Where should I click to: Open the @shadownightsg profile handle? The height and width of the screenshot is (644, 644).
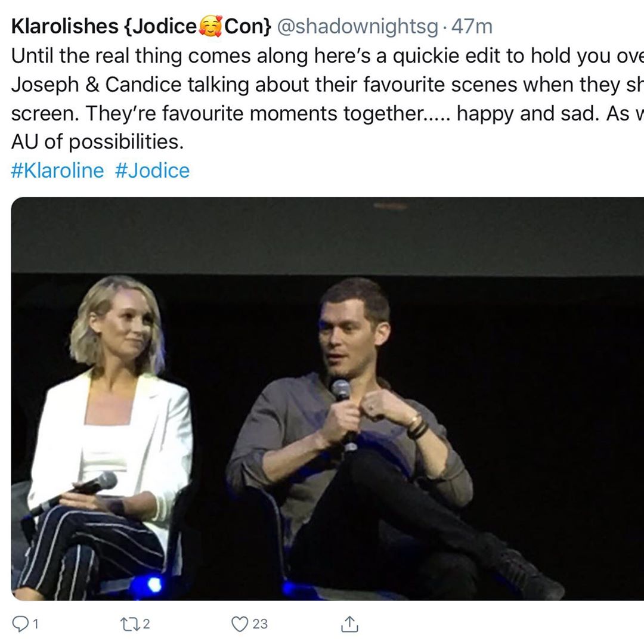tap(358, 27)
